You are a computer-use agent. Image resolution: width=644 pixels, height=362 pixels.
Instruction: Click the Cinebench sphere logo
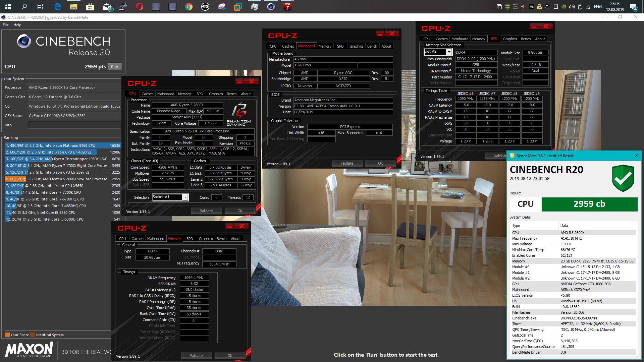(24, 41)
